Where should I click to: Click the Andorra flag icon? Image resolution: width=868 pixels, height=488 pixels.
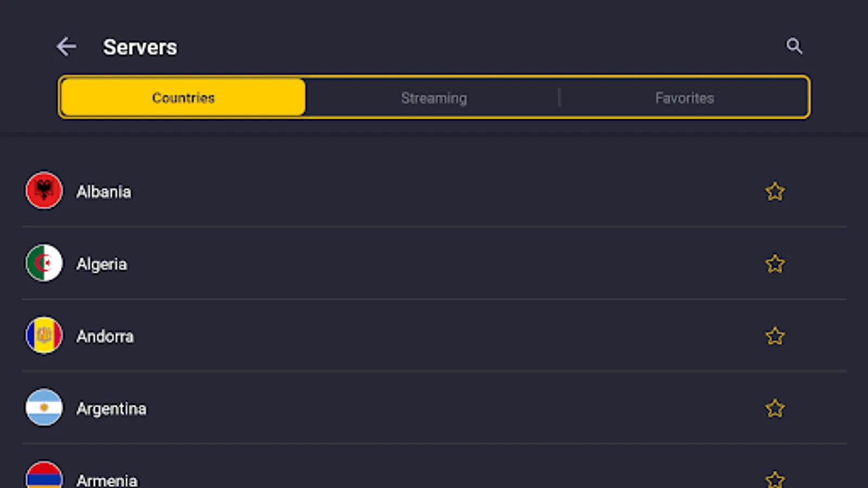click(43, 336)
